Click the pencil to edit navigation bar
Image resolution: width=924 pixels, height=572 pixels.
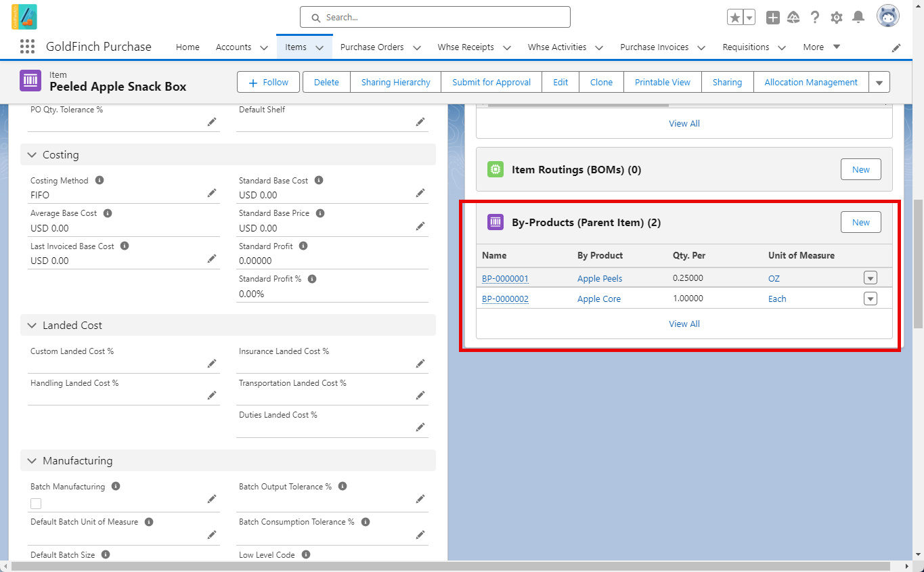pyautogui.click(x=896, y=47)
